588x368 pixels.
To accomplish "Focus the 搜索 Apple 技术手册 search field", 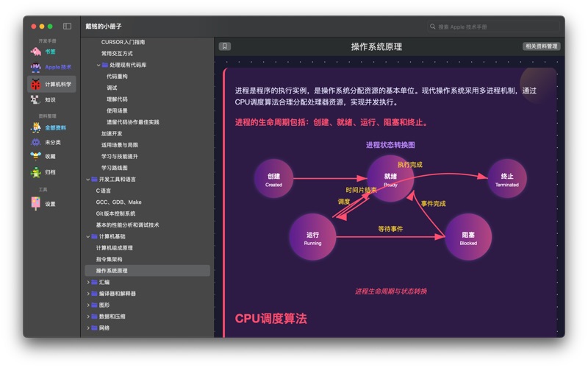I will pos(493,26).
